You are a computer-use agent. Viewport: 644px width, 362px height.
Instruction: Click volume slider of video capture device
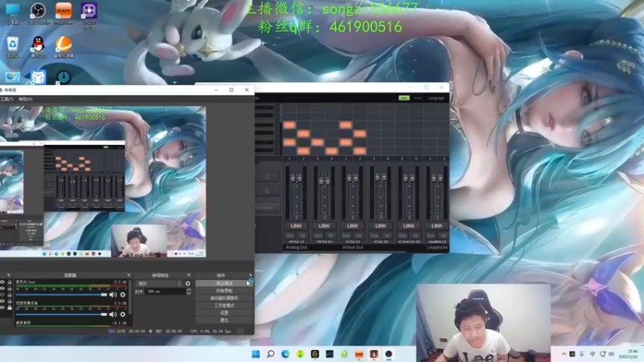click(61, 315)
